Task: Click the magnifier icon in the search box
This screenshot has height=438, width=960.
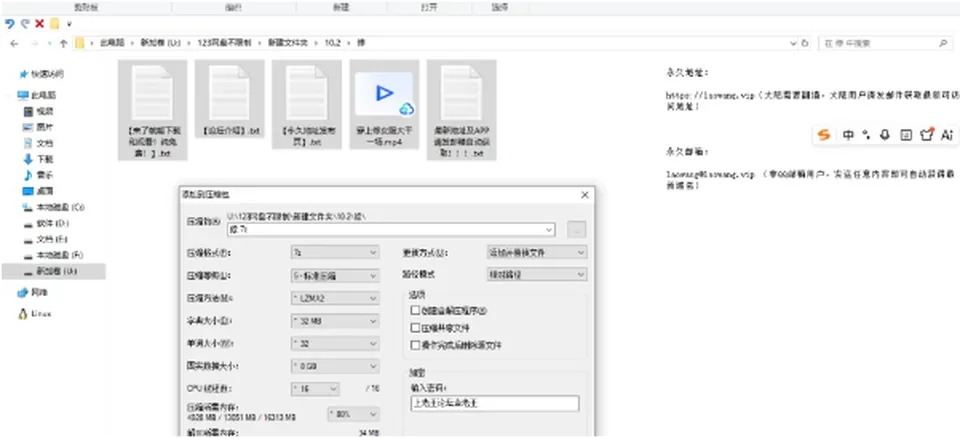Action: [943, 43]
